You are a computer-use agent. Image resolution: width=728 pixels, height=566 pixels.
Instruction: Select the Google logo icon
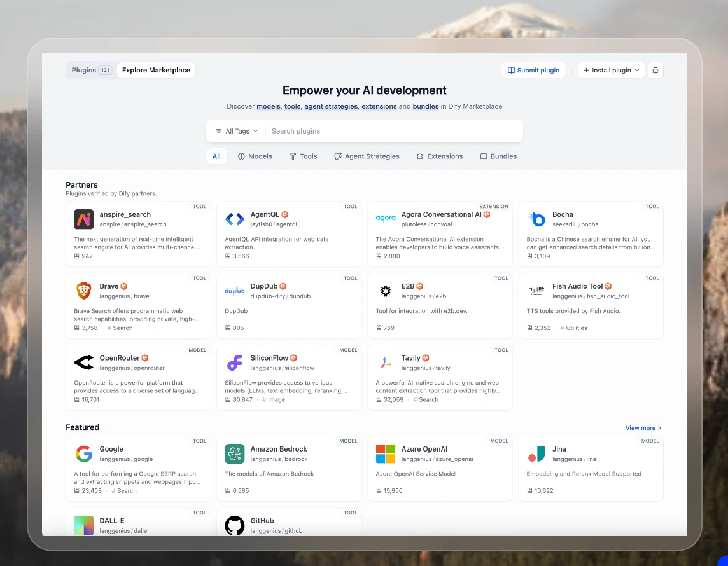point(83,453)
